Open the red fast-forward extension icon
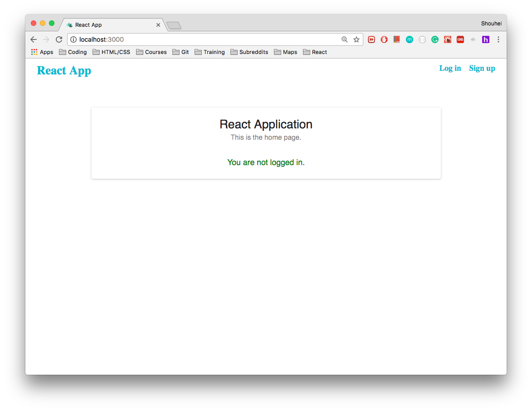532x411 pixels. (371, 39)
